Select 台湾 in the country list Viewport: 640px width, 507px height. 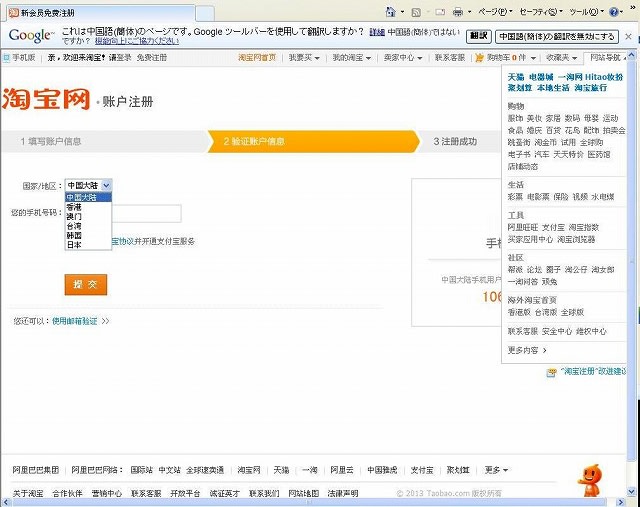[88, 226]
